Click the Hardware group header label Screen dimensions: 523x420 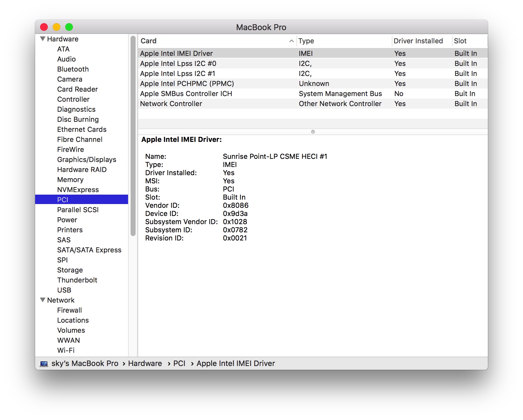[62, 39]
